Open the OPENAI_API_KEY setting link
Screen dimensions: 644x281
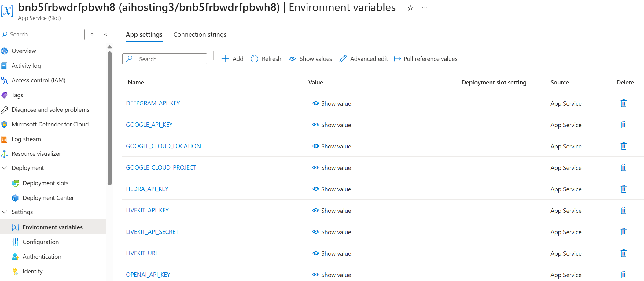[148, 275]
